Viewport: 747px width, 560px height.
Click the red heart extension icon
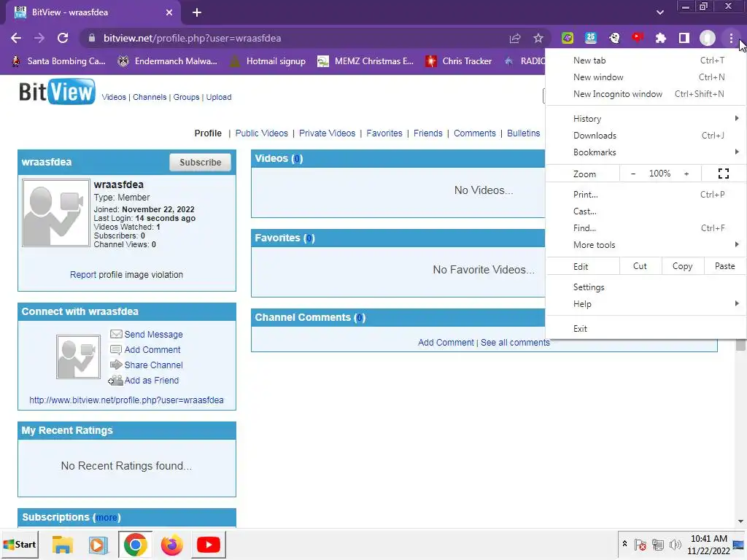638,38
